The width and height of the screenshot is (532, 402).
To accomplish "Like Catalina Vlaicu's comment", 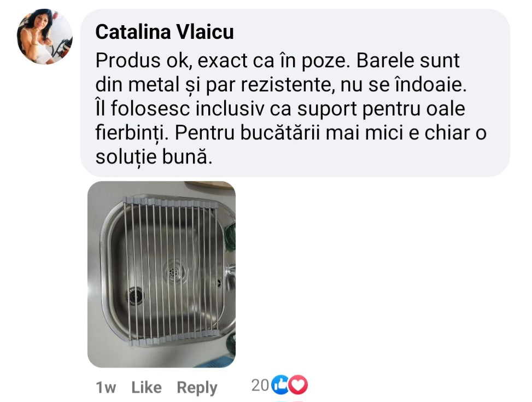I will 146,387.
